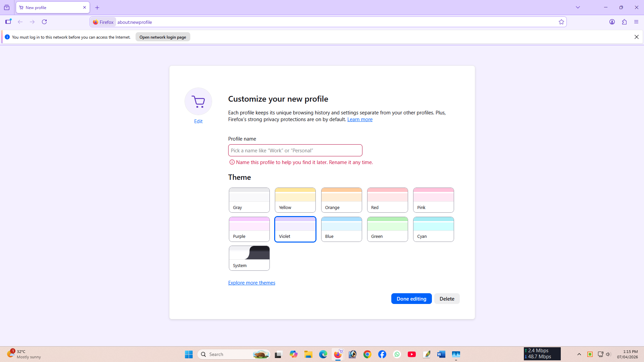Open the tab overview button at top-left
Viewport: 644px width, 362px height.
coord(7,7)
